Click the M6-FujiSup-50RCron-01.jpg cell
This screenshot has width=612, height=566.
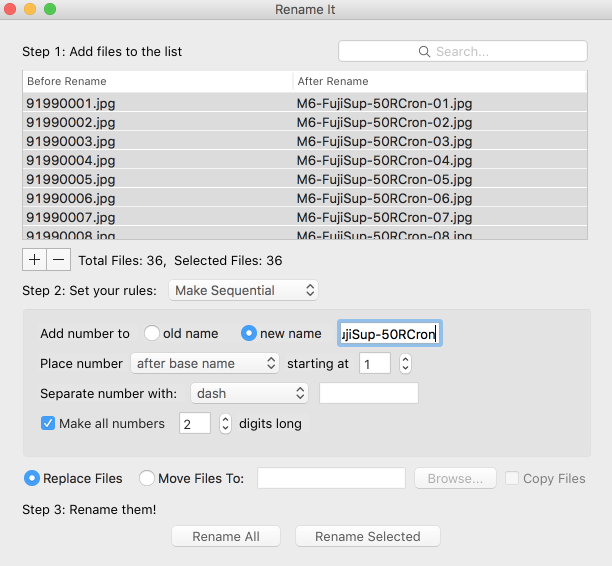pos(440,103)
